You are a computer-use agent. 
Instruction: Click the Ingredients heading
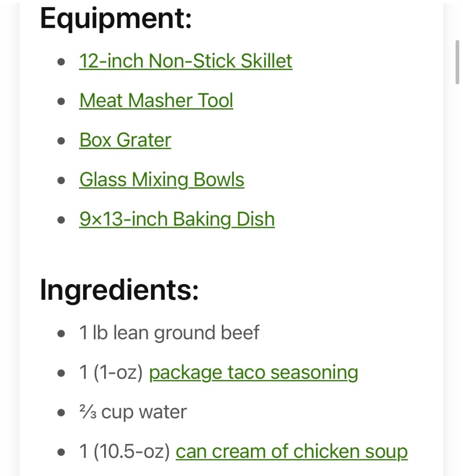[x=119, y=290]
